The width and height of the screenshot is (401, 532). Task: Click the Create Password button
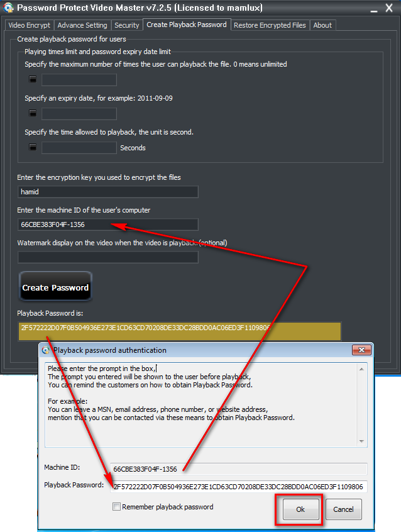pos(55,287)
